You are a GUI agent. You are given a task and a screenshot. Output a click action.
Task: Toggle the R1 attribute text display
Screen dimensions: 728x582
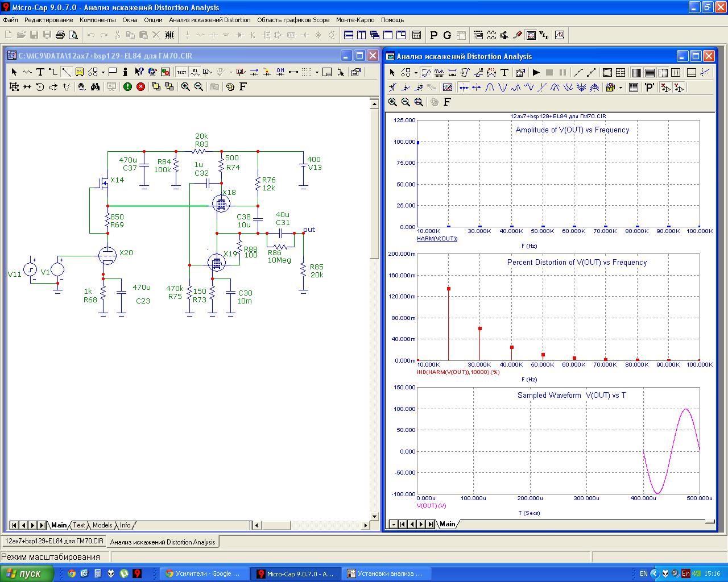coord(195,72)
